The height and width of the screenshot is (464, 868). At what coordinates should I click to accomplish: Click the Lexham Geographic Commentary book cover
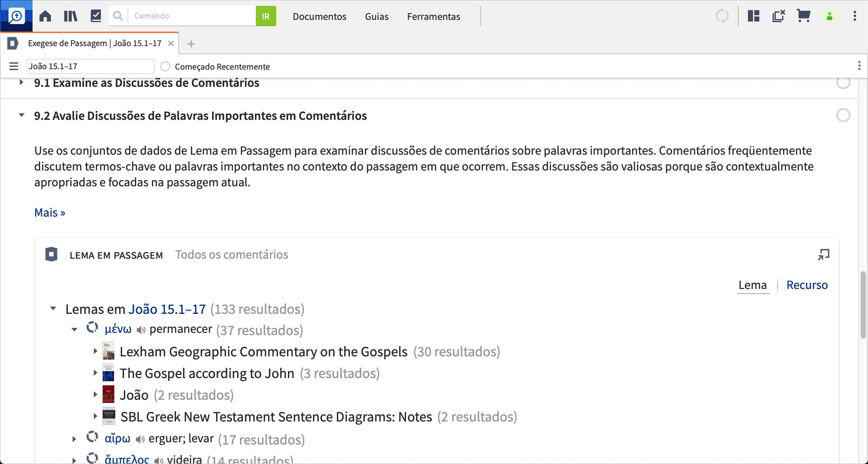108,351
